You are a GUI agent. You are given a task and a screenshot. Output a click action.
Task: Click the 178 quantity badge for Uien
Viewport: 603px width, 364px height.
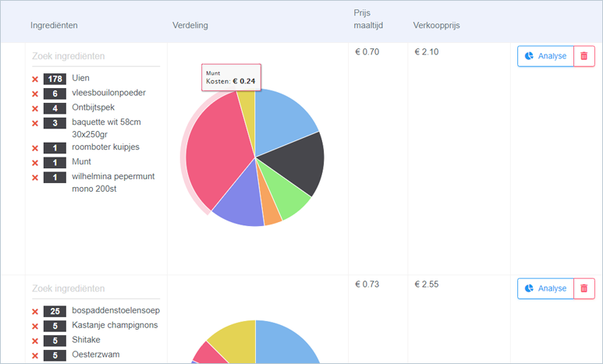[55, 80]
